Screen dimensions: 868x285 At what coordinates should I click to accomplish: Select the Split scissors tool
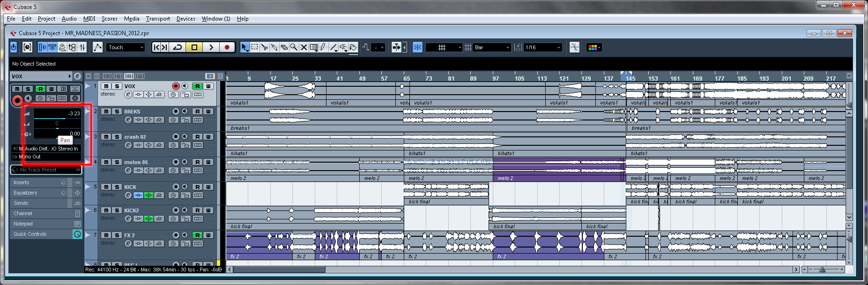[x=264, y=47]
